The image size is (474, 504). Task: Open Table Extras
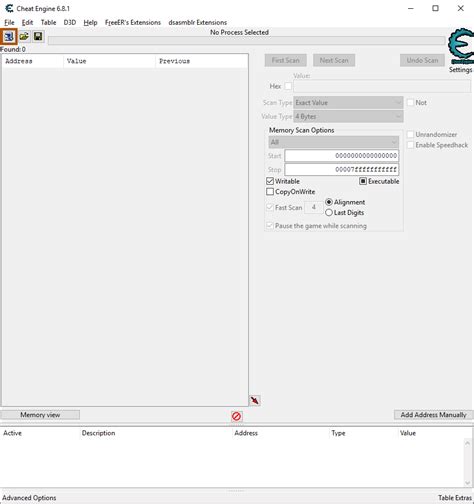pyautogui.click(x=455, y=498)
